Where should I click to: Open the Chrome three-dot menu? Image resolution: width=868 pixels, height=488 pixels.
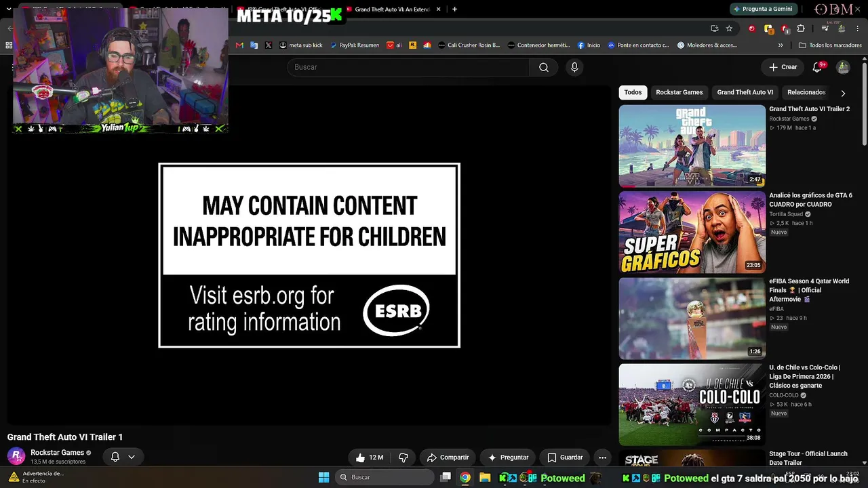[x=857, y=28]
